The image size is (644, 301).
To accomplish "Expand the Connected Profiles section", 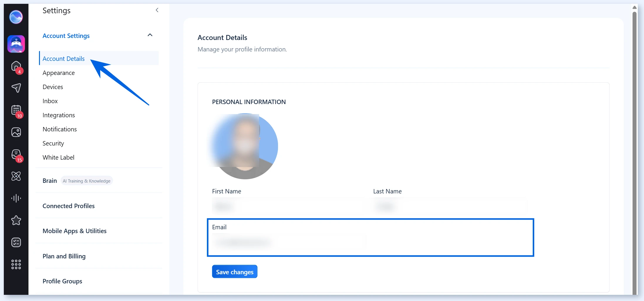I will point(99,206).
